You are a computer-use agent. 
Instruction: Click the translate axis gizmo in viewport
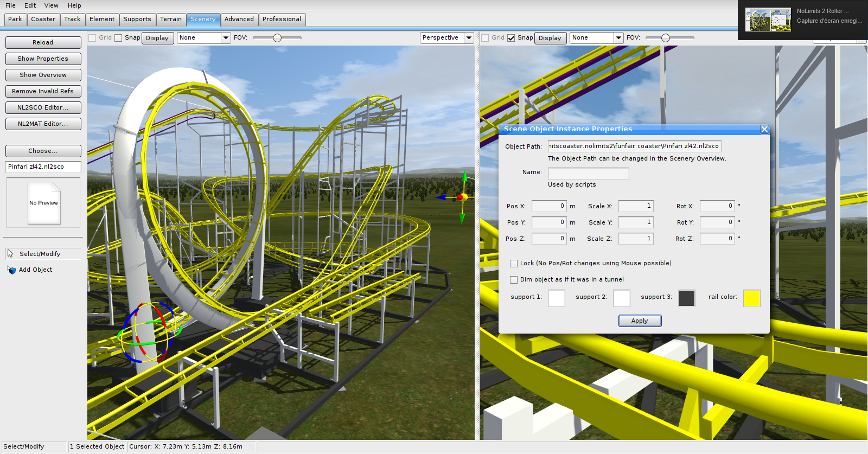[x=462, y=197]
